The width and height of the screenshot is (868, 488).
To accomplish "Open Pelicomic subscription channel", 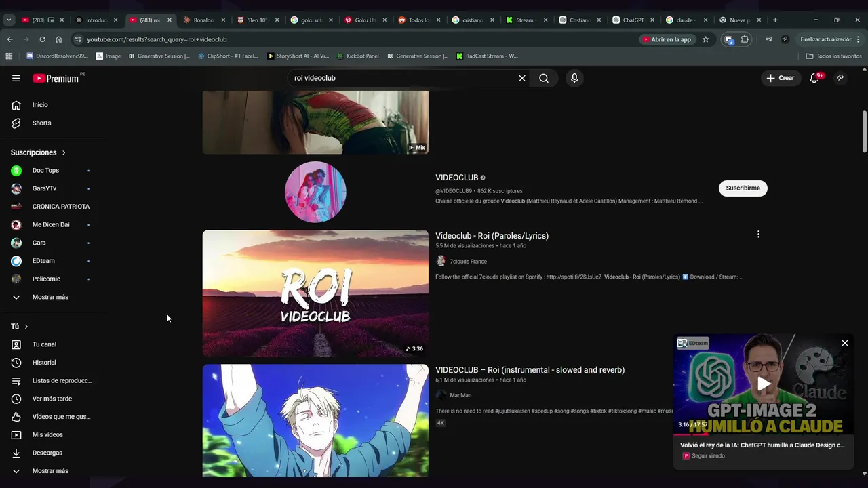I will [x=52, y=279].
